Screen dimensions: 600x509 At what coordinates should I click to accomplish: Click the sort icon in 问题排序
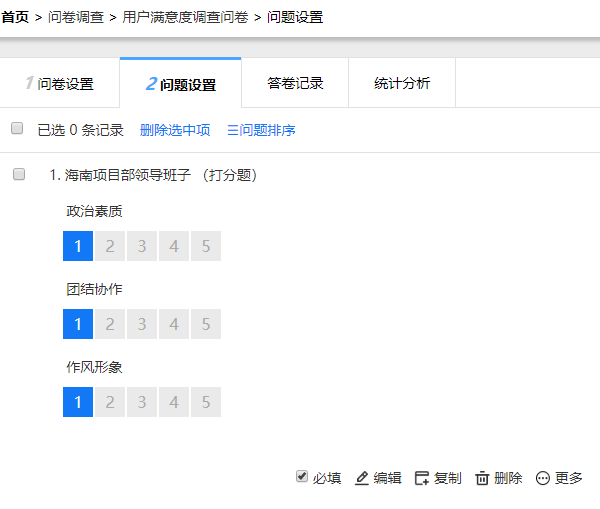coord(233,131)
